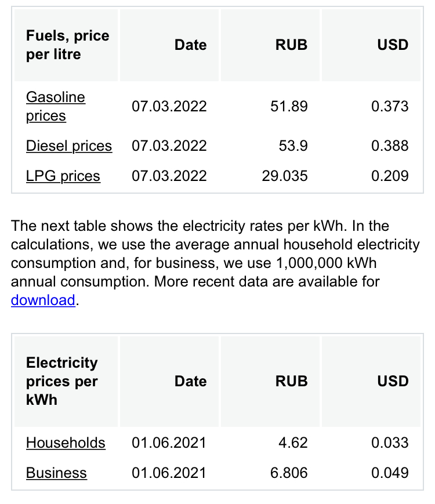Image resolution: width=435 pixels, height=504 pixels.
Task: Click the Households date 01.06.2021
Action: coord(169,443)
